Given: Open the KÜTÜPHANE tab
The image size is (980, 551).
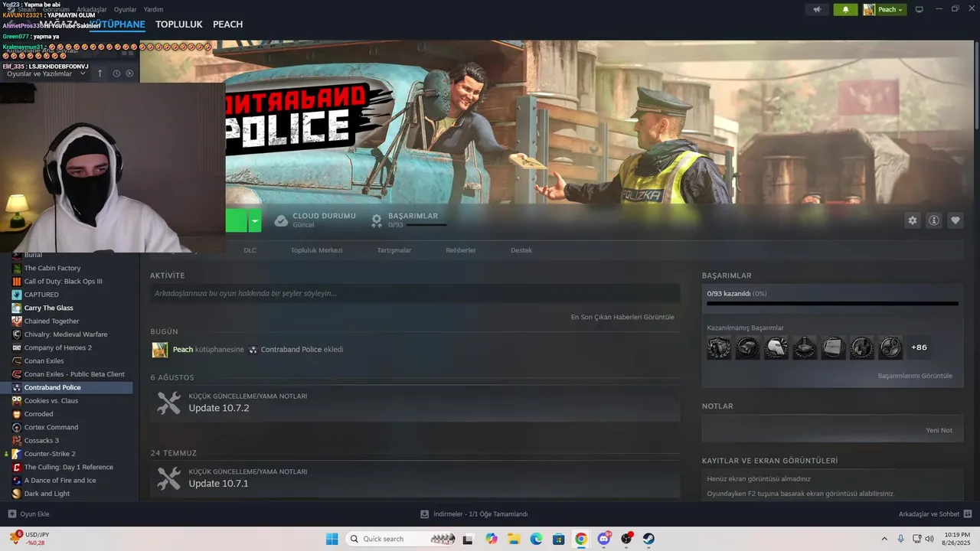Looking at the screenshot, I should (117, 24).
